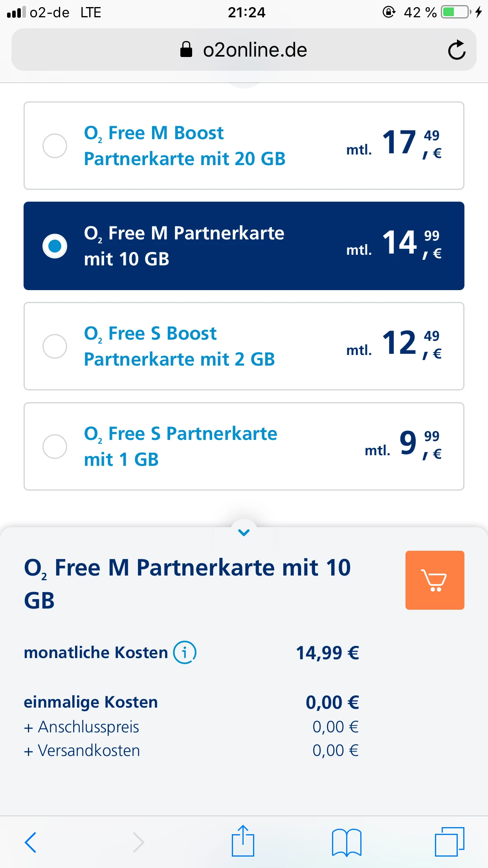488x868 pixels.
Task: Show open Safari tabs overview
Action: pyautogui.click(x=449, y=842)
